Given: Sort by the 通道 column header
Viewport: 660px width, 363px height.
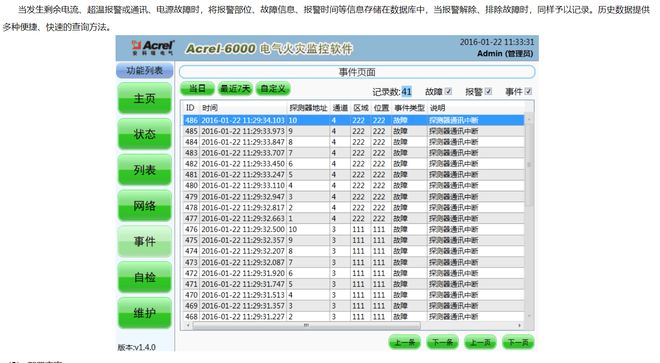Looking at the screenshot, I should tap(340, 108).
